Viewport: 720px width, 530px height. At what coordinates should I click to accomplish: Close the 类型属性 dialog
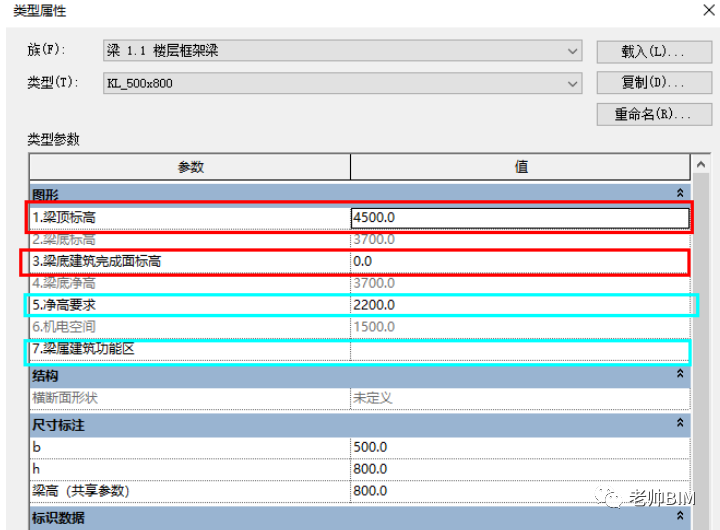[x=709, y=10]
